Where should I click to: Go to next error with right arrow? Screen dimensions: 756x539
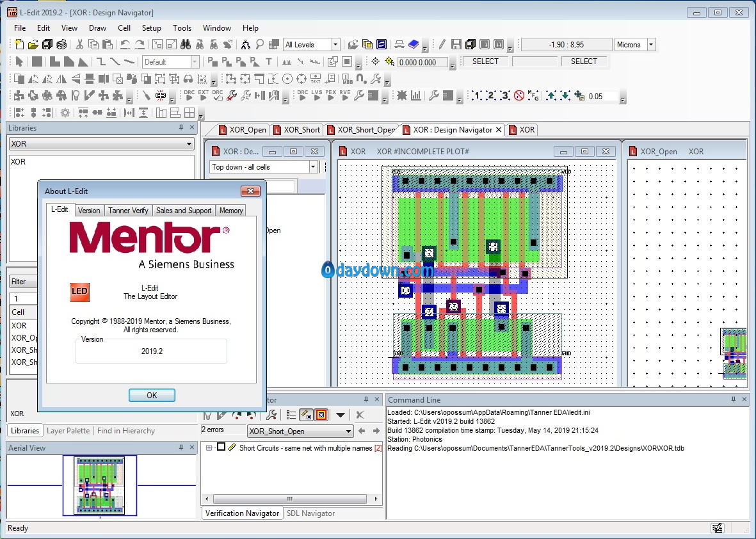click(376, 431)
